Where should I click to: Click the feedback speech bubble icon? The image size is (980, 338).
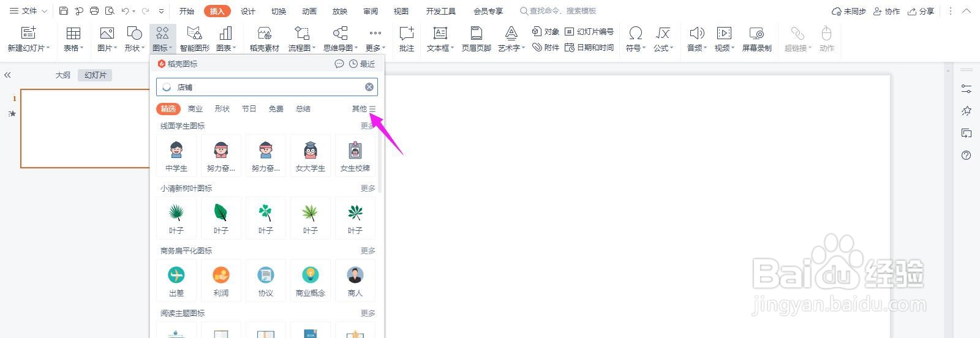tap(339, 64)
